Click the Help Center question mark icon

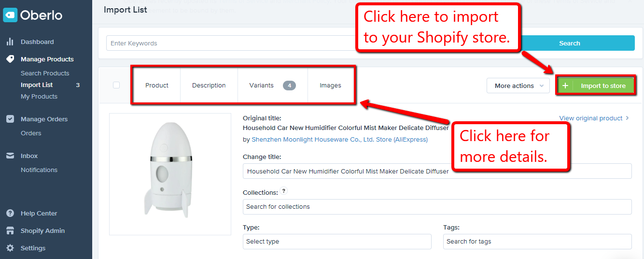pyautogui.click(x=10, y=213)
